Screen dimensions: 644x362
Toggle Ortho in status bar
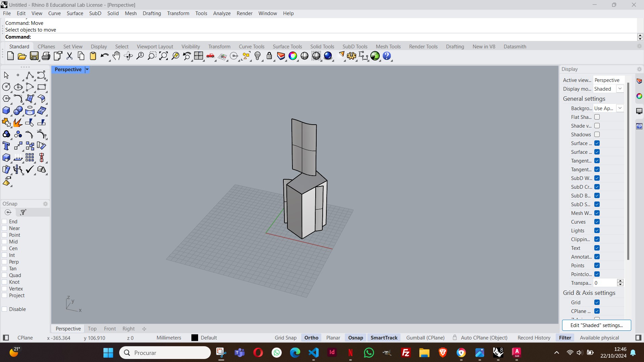311,338
